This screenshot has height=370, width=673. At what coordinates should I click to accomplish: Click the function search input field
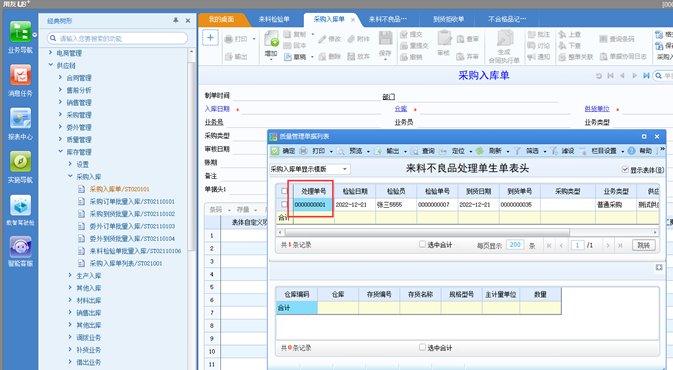[x=117, y=38]
